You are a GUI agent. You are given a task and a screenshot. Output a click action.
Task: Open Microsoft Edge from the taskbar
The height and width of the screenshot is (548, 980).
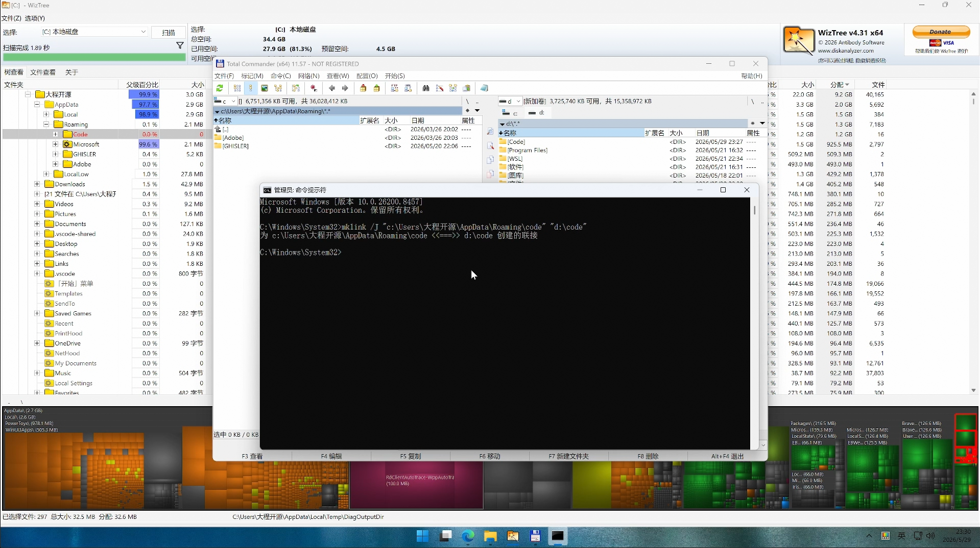[x=468, y=536]
